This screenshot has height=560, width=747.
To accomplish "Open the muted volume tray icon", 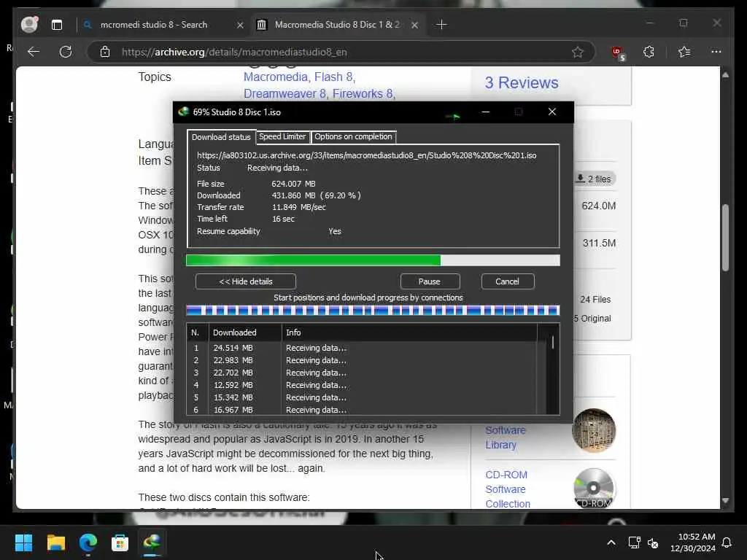I will click(x=653, y=542).
